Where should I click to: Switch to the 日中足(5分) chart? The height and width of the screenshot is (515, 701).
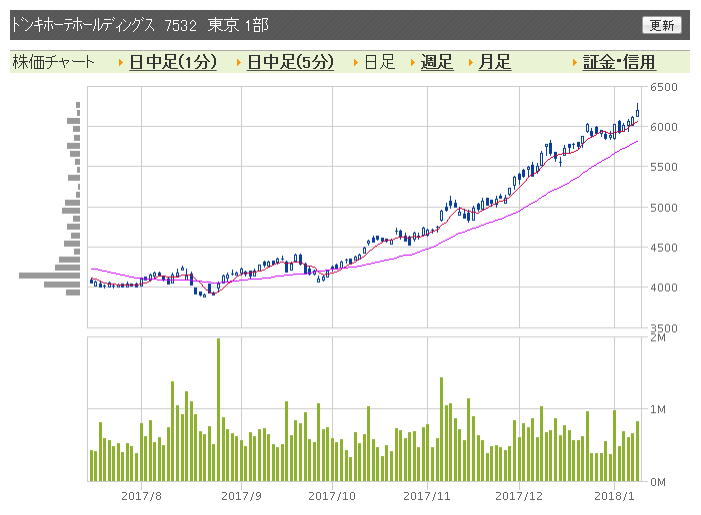pos(291,62)
